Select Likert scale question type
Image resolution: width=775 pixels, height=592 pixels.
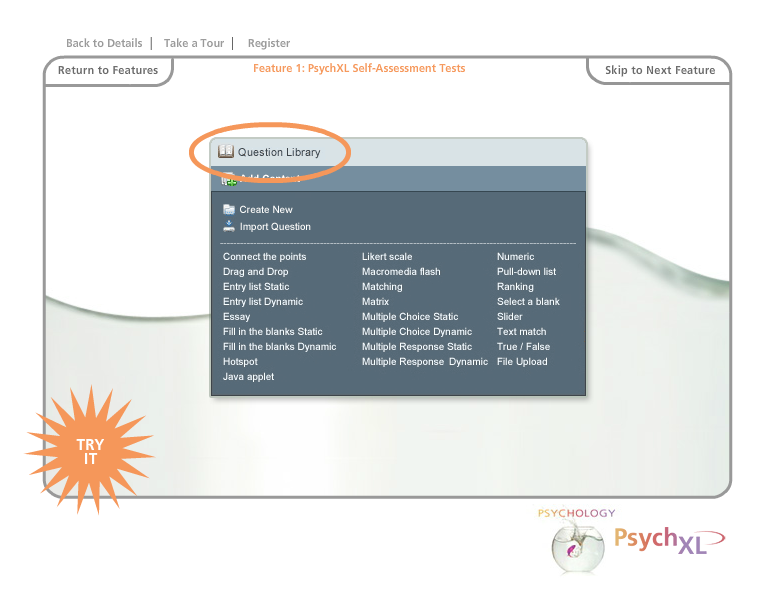coord(387,256)
